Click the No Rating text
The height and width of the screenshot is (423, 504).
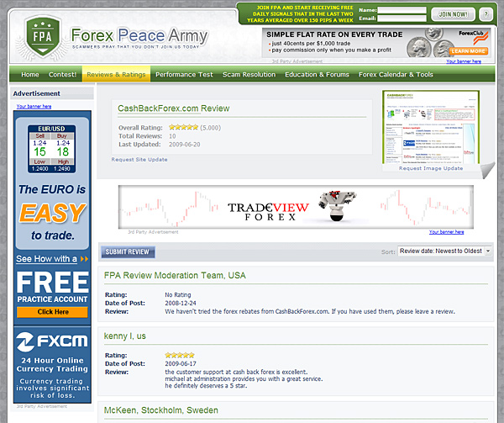(178, 294)
